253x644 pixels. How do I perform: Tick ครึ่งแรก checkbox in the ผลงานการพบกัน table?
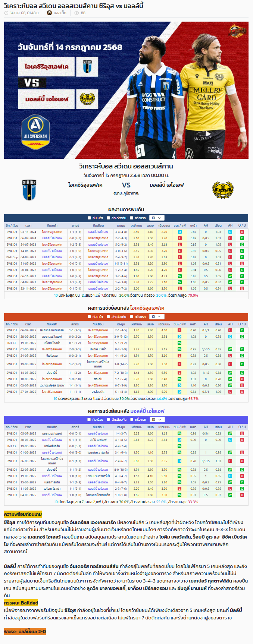132,218
